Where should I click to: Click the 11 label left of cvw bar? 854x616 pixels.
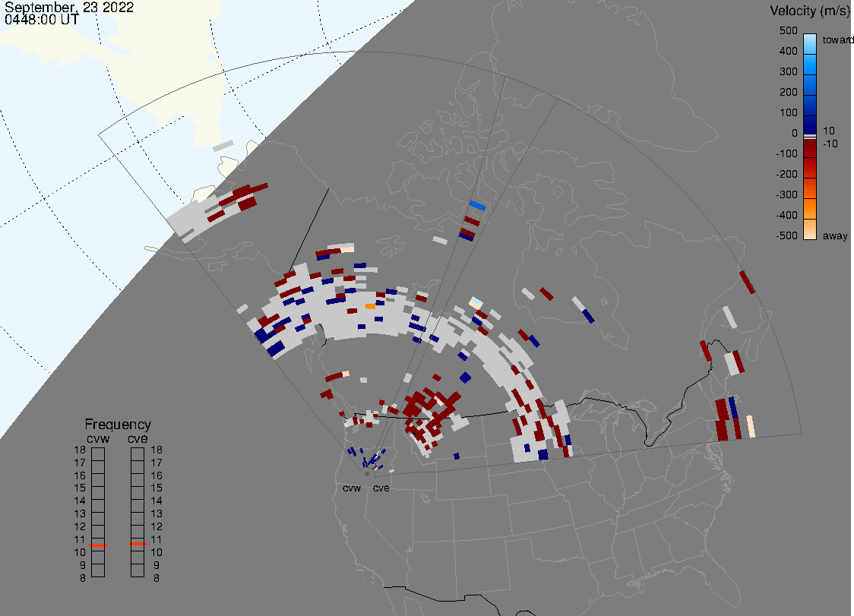pyautogui.click(x=80, y=540)
